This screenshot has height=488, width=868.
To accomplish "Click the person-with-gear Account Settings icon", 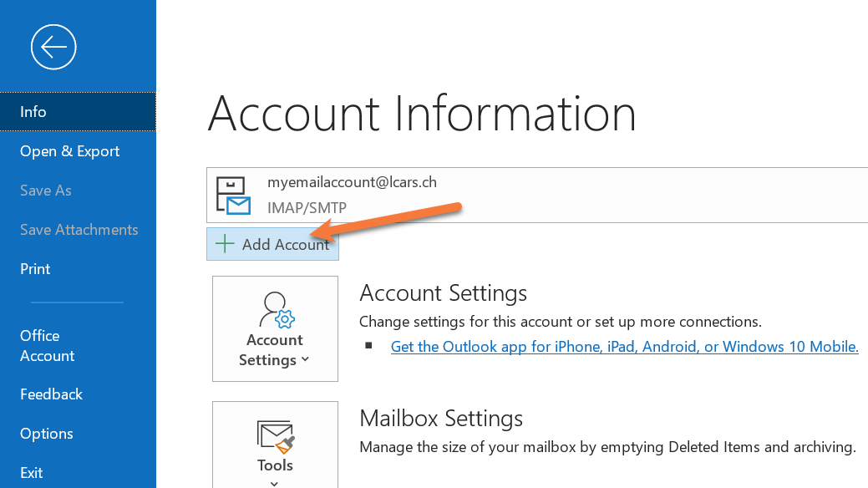I will [275, 309].
